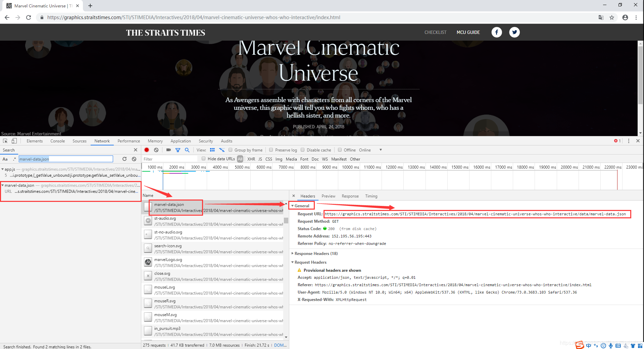Open the Timing tab
This screenshot has width=644, height=349.
pyautogui.click(x=371, y=196)
